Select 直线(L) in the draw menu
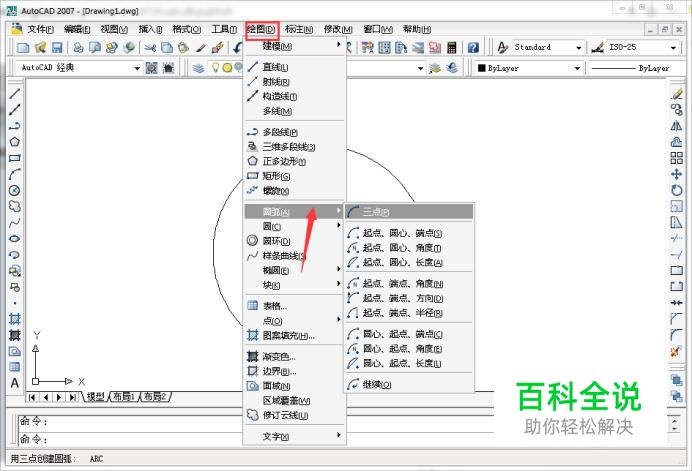 click(x=295, y=67)
